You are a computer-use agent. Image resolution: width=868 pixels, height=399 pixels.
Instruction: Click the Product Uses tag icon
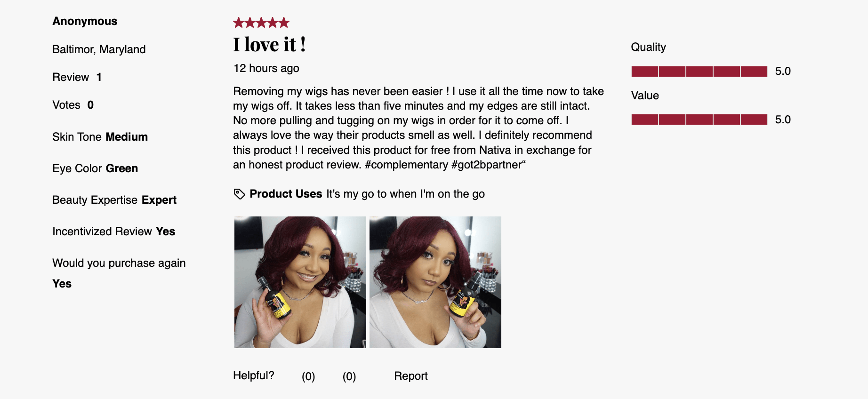point(239,194)
